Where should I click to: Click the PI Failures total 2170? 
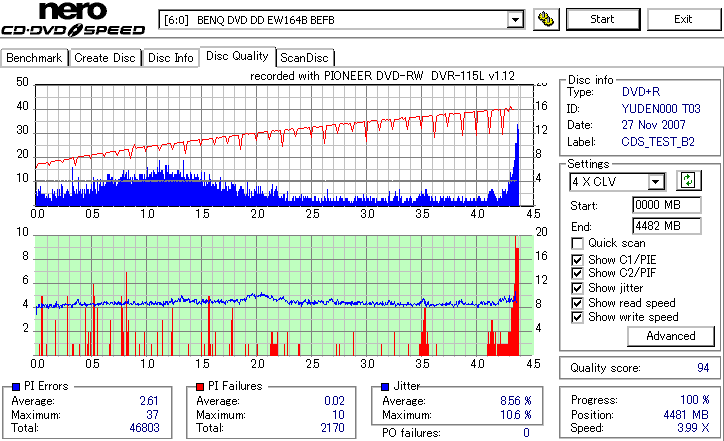[x=332, y=428]
